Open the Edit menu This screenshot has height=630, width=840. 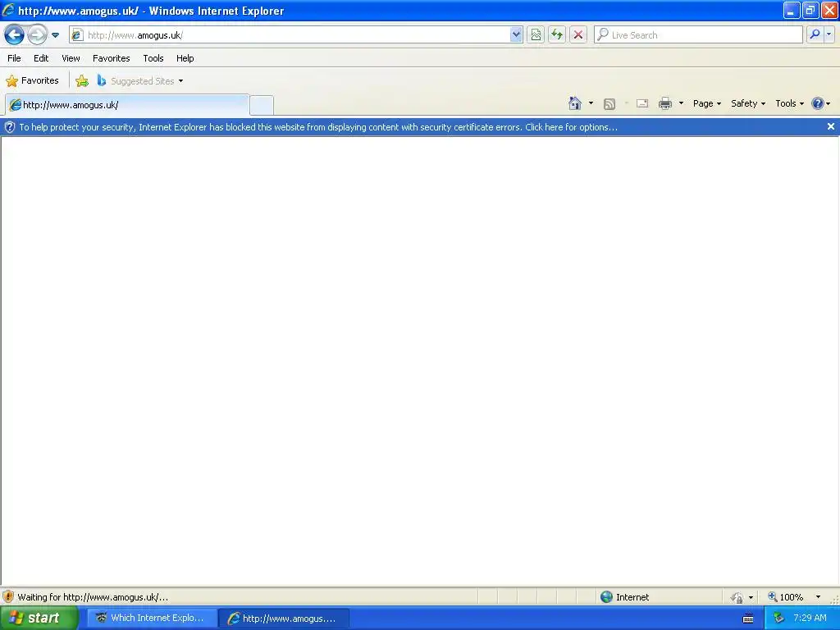coord(41,58)
